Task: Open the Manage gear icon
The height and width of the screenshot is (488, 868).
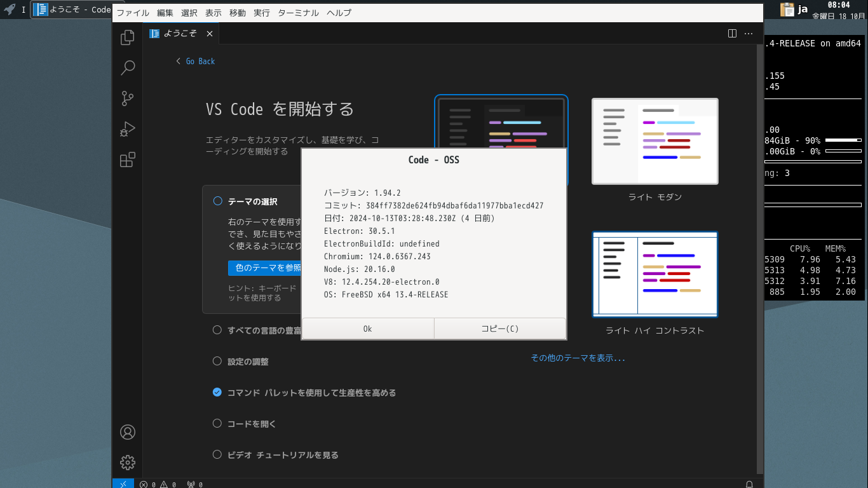Action: (128, 463)
